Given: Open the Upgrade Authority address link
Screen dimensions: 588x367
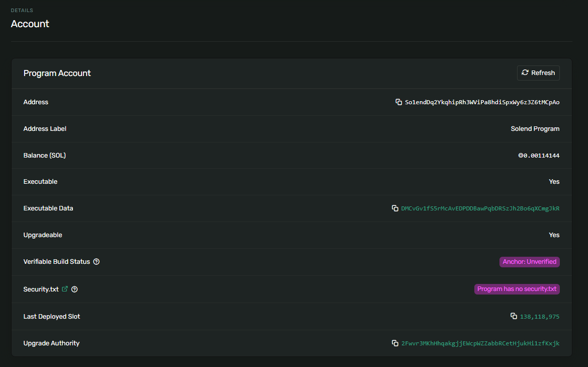Looking at the screenshot, I should [x=480, y=343].
